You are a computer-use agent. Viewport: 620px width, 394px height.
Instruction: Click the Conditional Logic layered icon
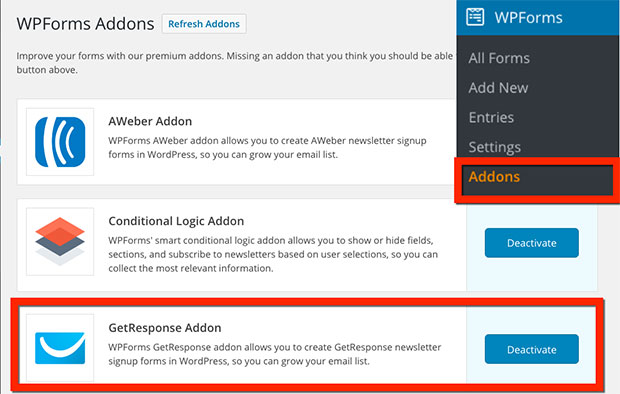60,241
